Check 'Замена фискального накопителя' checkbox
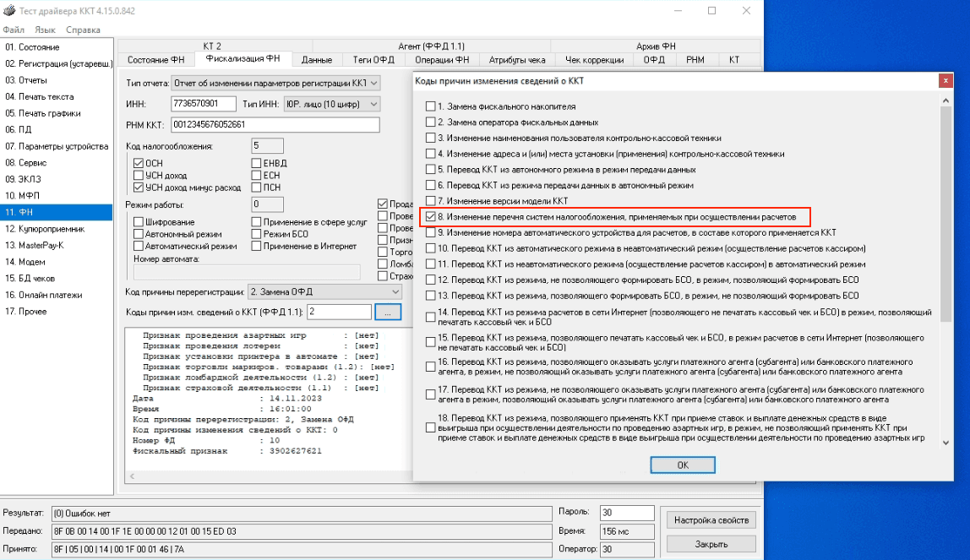Screen dimensions: 970x560 point(431,107)
